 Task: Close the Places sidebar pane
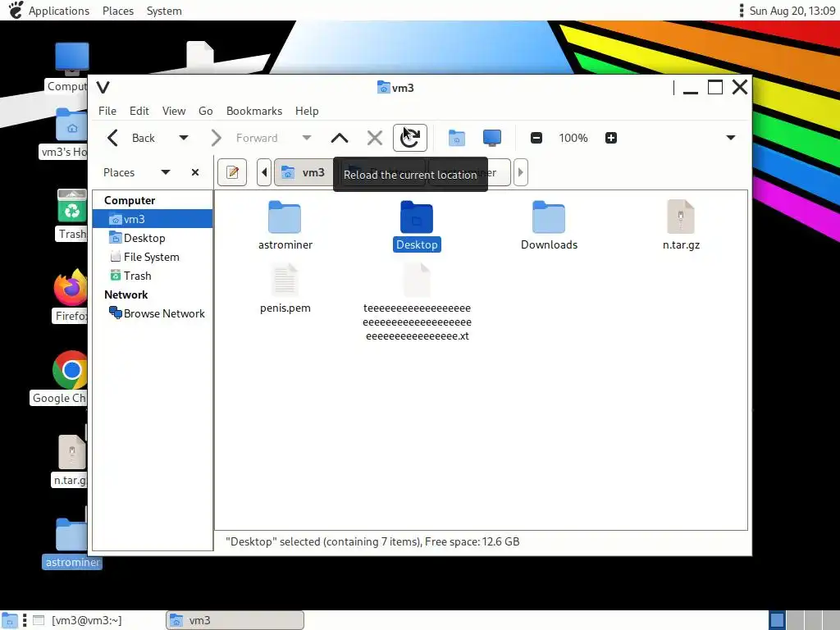pyautogui.click(x=195, y=172)
